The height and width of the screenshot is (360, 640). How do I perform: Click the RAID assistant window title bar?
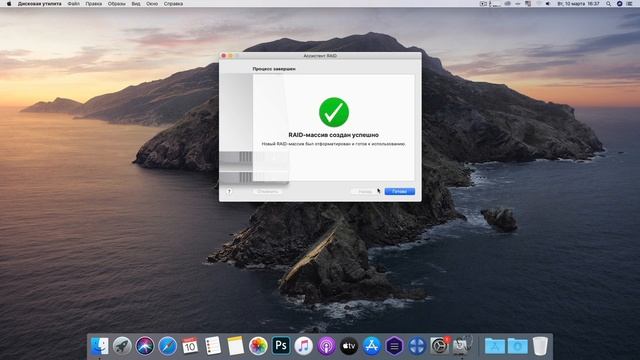click(320, 56)
